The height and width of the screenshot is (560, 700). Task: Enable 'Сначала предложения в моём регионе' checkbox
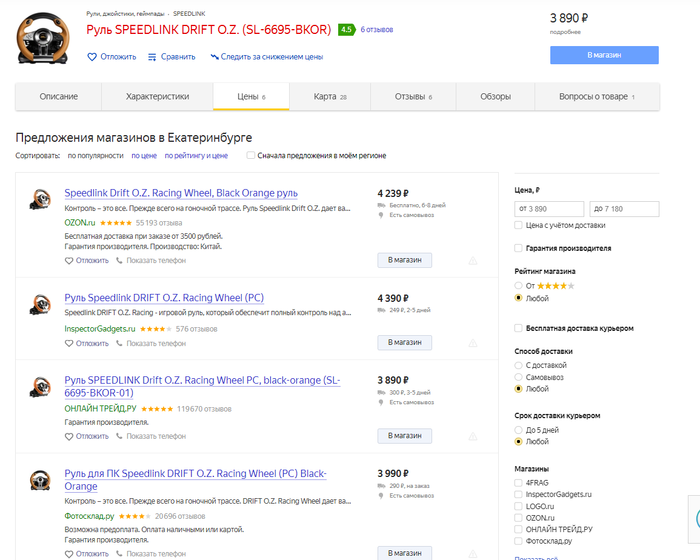(x=251, y=156)
